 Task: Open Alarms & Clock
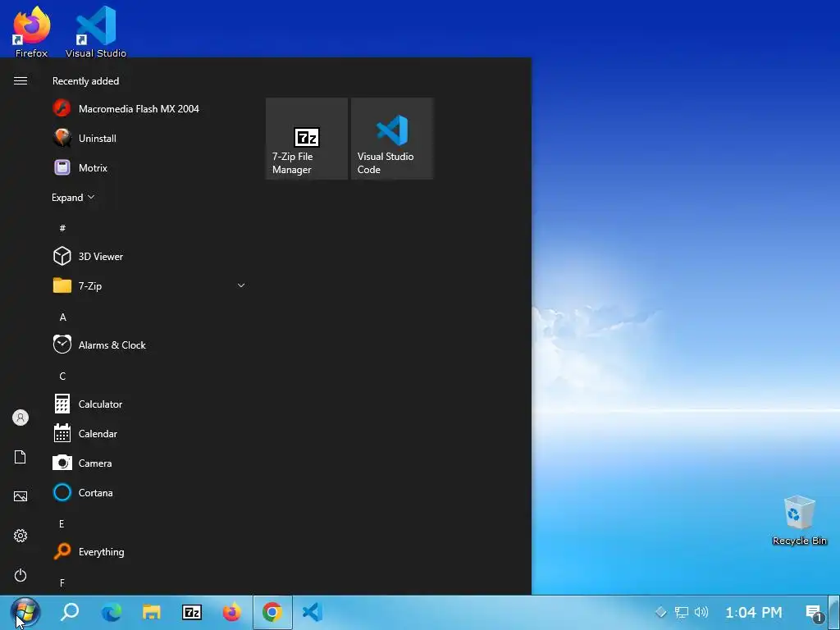click(150, 345)
